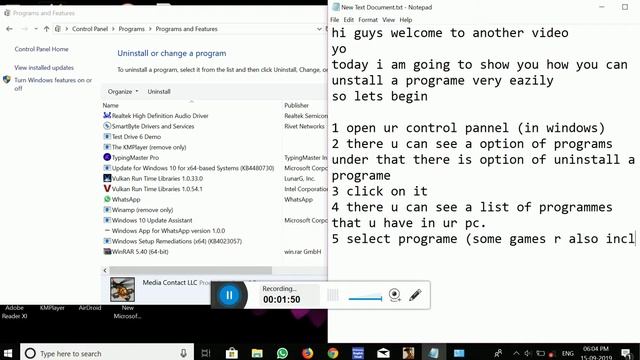Select TypingMaster Pro icon
Viewport: 640px width, 360px height.
[x=107, y=157]
